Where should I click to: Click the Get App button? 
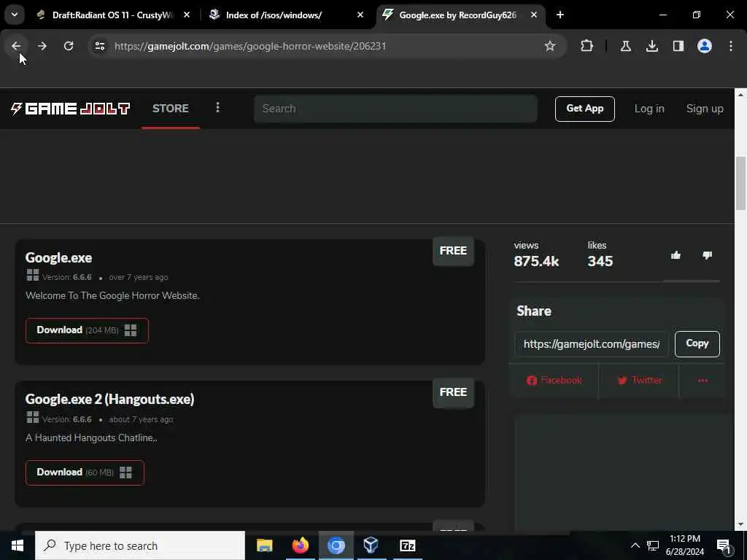pyautogui.click(x=584, y=109)
